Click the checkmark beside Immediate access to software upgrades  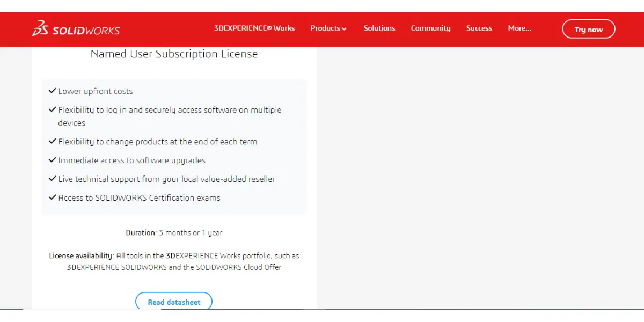(x=53, y=160)
